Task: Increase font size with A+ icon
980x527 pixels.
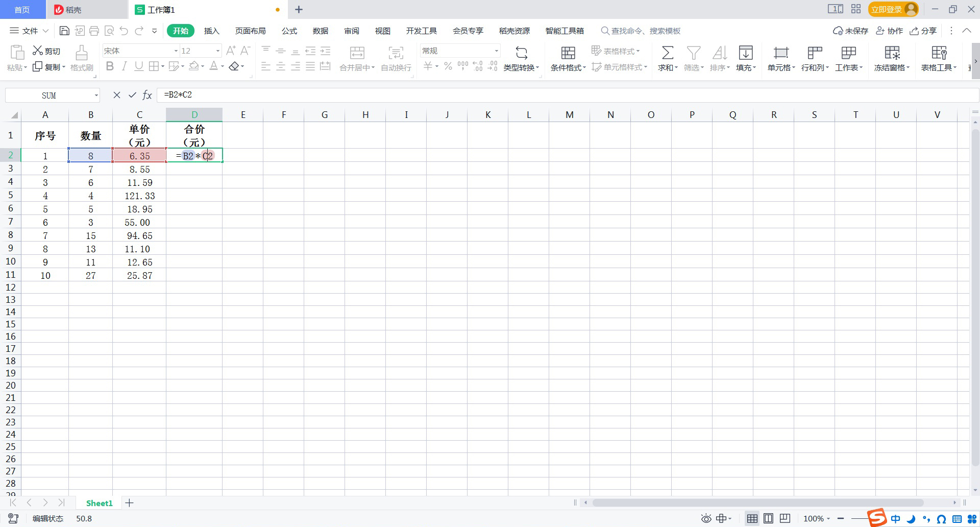Action: click(231, 51)
